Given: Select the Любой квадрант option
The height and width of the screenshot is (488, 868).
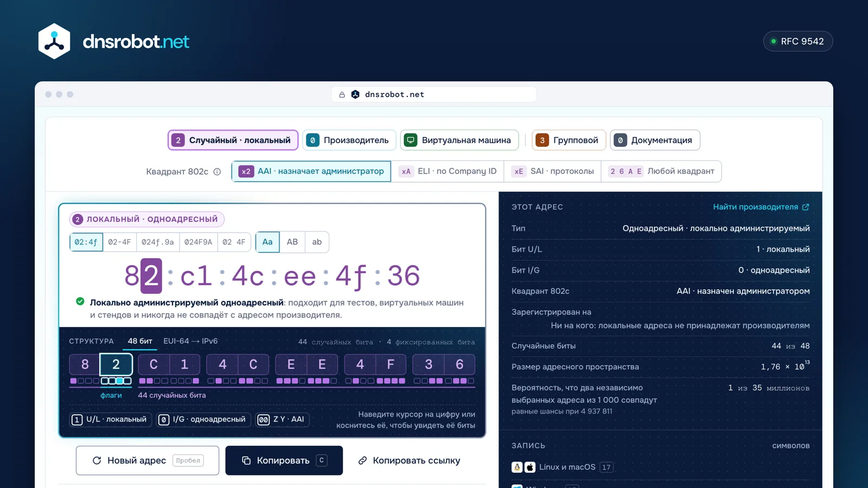Looking at the screenshot, I should (x=661, y=171).
